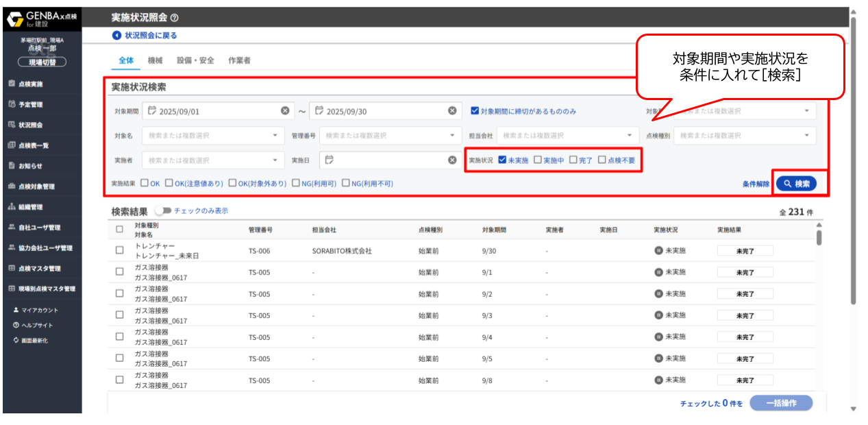Click the help icon next to 実施状況照会
The image size is (868, 425).
(175, 18)
